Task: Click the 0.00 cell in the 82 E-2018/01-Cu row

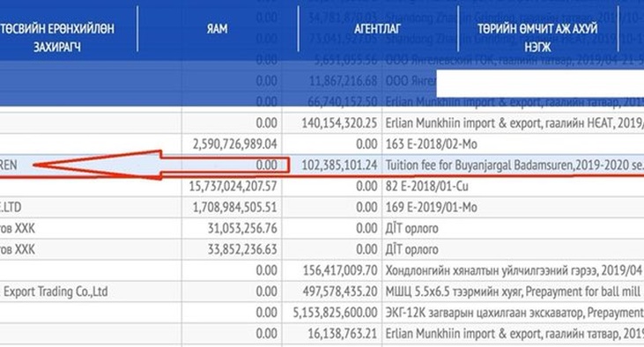Action: point(366,187)
